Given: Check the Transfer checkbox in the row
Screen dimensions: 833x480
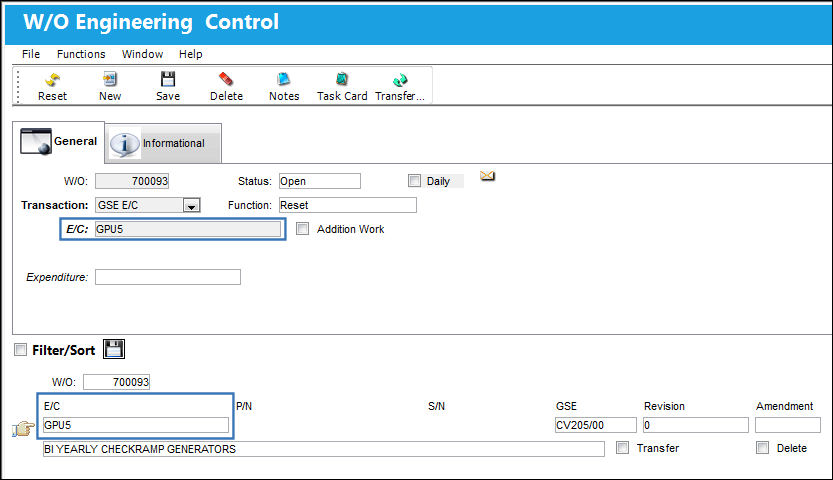Looking at the screenshot, I should [622, 448].
